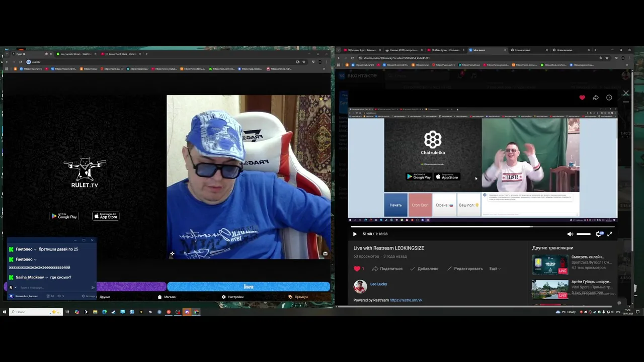Open the restre.am/vk link

click(406, 300)
